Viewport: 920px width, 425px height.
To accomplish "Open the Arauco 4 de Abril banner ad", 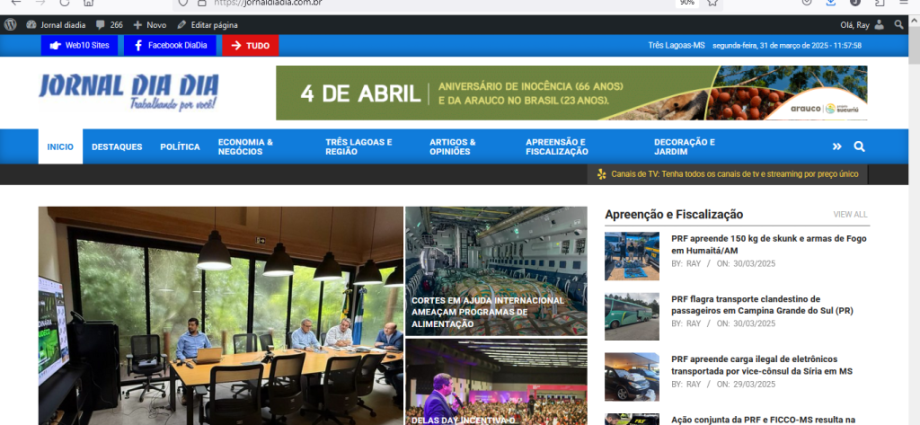I will click(571, 93).
